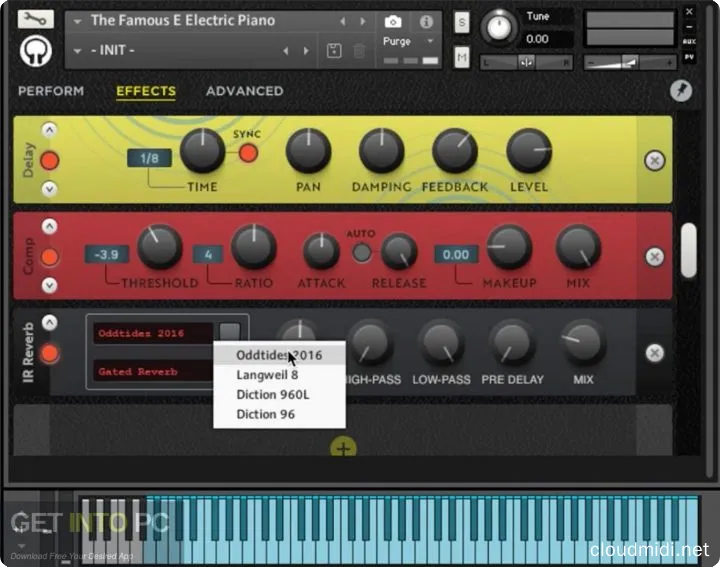Click the Delay LEVEL knob
The height and width of the screenshot is (567, 720).
point(529,152)
